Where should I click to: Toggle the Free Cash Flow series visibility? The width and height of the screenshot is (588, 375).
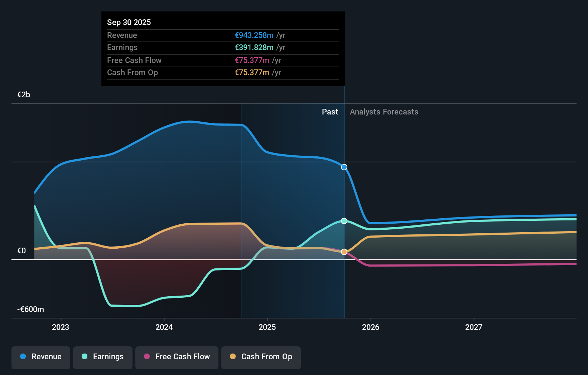(x=177, y=357)
